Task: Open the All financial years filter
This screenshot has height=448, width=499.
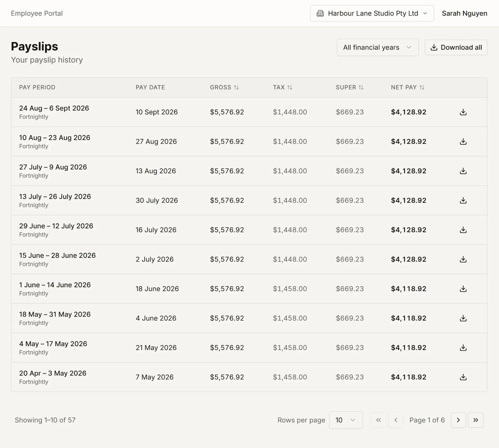Action: click(378, 47)
